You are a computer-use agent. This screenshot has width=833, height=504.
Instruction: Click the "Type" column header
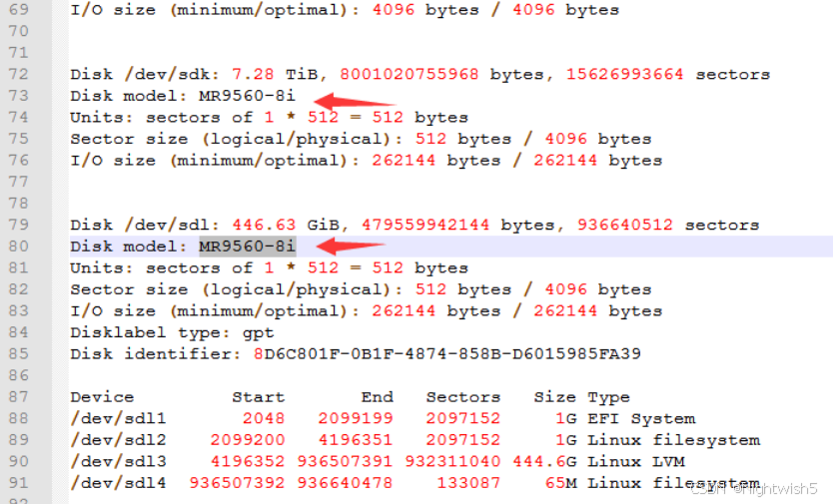pyautogui.click(x=609, y=398)
